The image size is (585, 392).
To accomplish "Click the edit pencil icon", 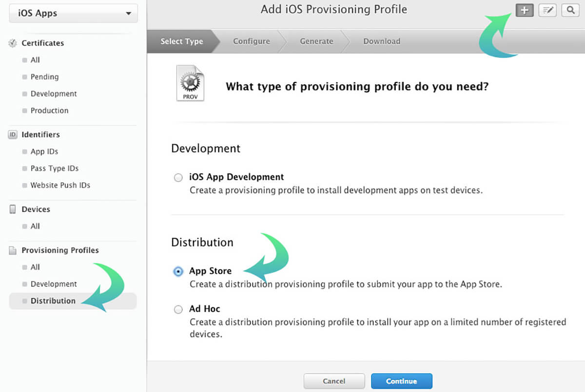I will coord(547,10).
